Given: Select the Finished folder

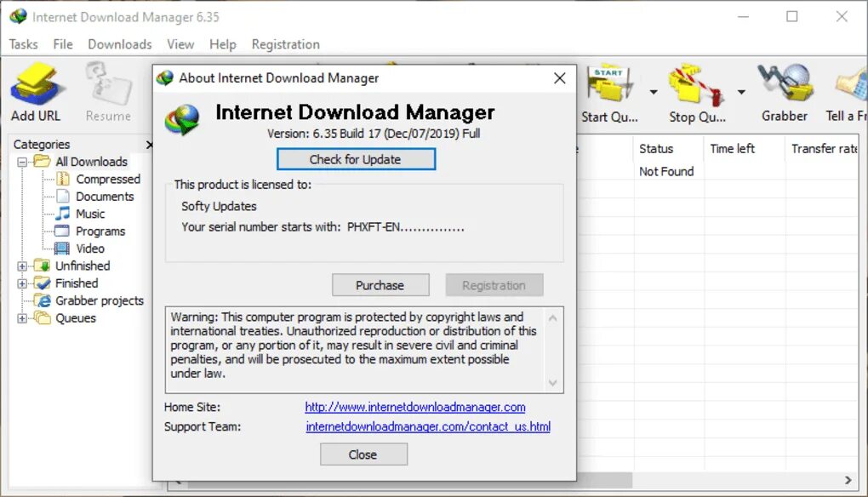Looking at the screenshot, I should tap(77, 283).
